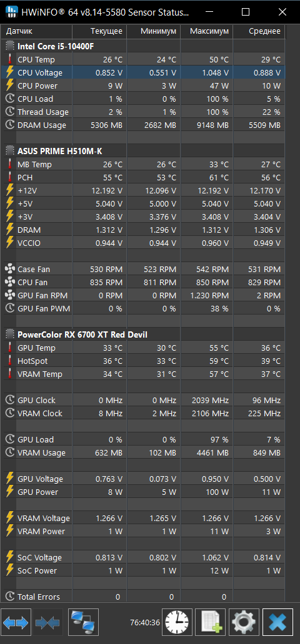Image resolution: width=300 pixels, height=644 pixels.
Task: Click the Total Errors clock icon
Action: pyautogui.click(x=9, y=597)
